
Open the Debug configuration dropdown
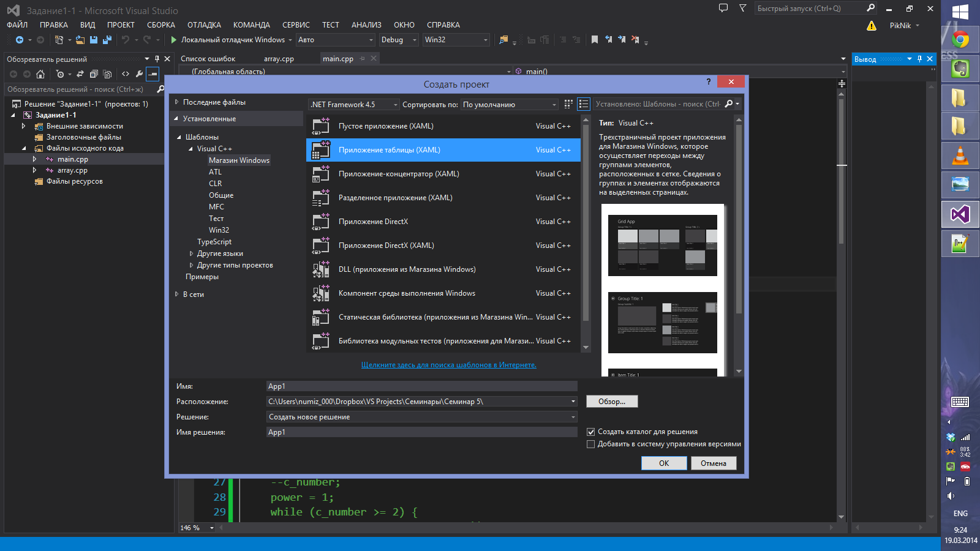pyautogui.click(x=399, y=40)
